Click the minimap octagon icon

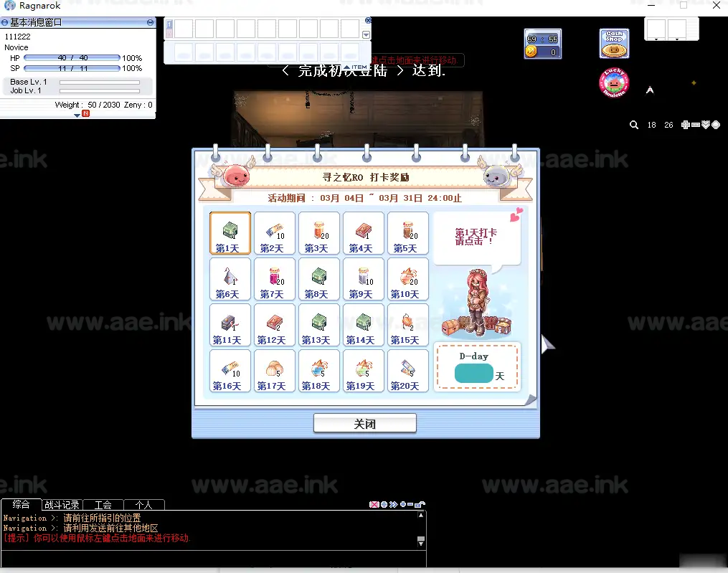click(x=716, y=125)
